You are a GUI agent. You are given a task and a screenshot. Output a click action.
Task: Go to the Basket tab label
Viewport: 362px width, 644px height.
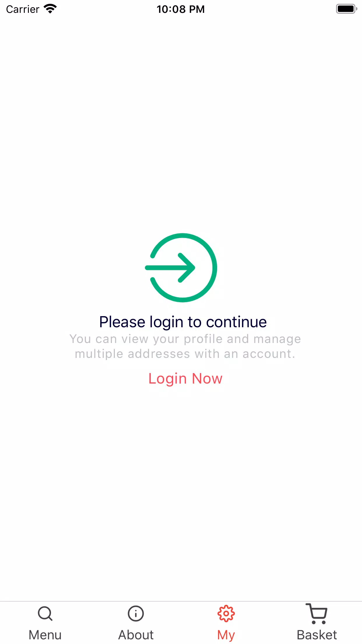pos(317,635)
